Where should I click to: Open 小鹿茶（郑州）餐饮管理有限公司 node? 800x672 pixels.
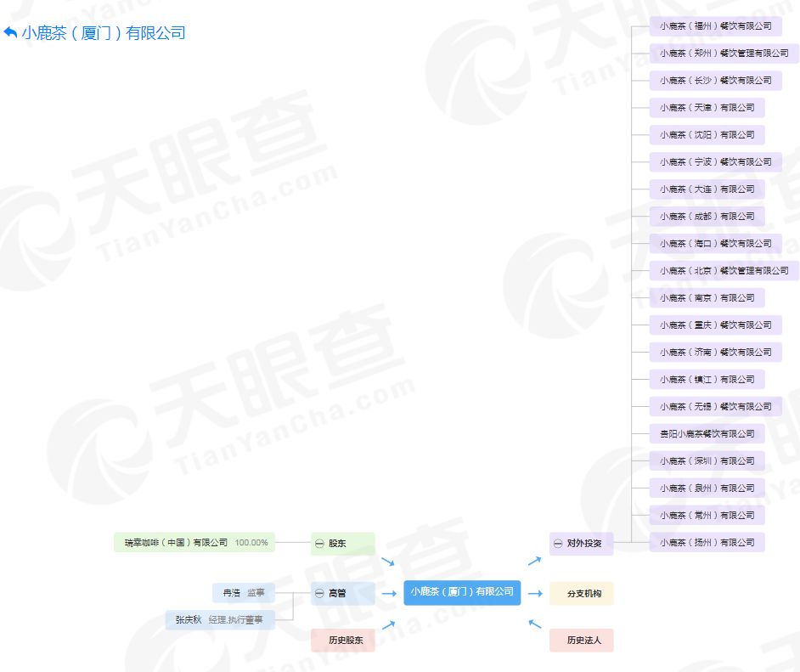click(x=724, y=53)
